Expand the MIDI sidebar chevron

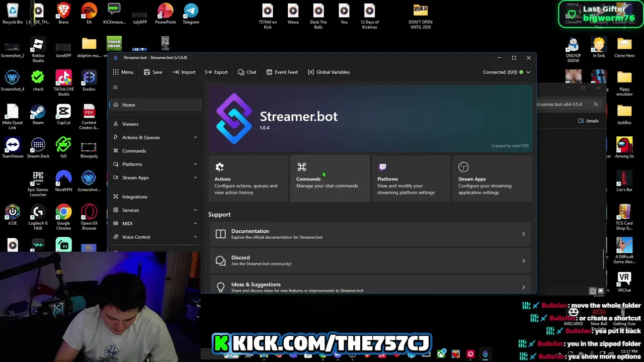(195, 223)
